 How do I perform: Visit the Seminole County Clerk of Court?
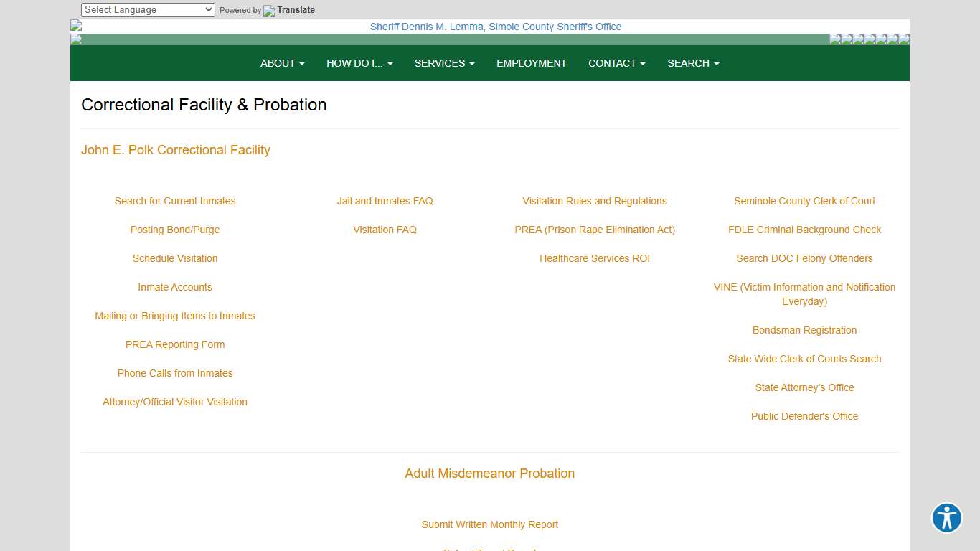click(x=804, y=201)
